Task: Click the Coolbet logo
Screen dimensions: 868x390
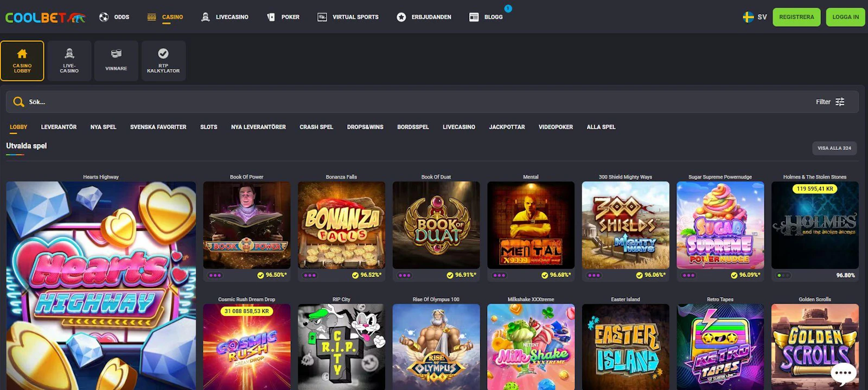Action: (x=46, y=17)
